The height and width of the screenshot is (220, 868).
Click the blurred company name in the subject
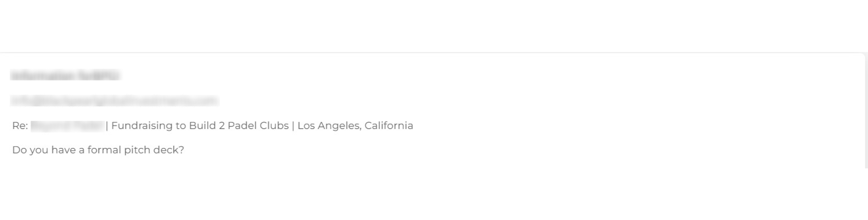(x=67, y=126)
